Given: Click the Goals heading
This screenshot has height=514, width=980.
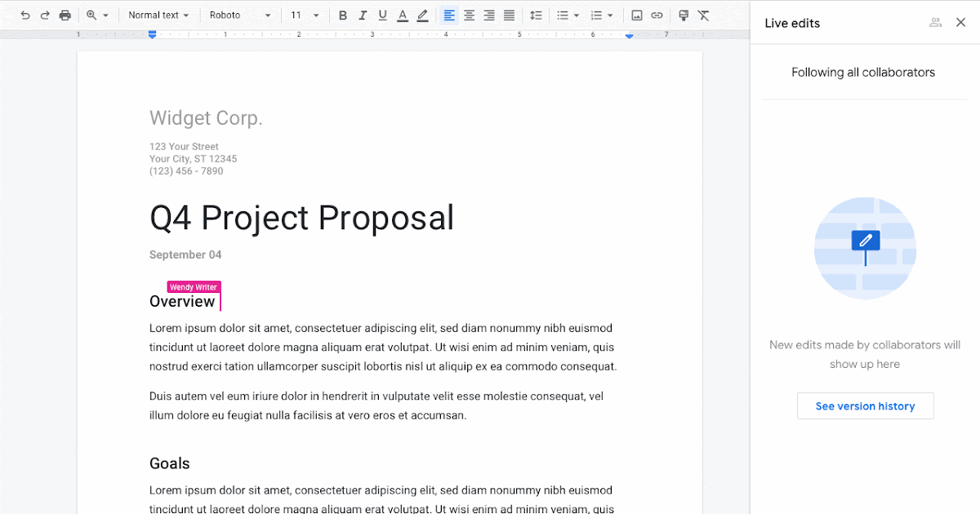Looking at the screenshot, I should coord(169,463).
